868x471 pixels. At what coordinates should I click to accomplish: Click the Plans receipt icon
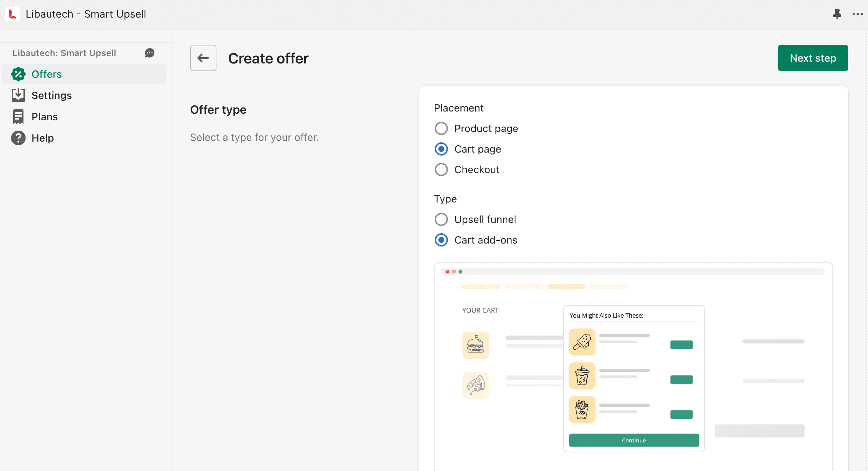(18, 117)
